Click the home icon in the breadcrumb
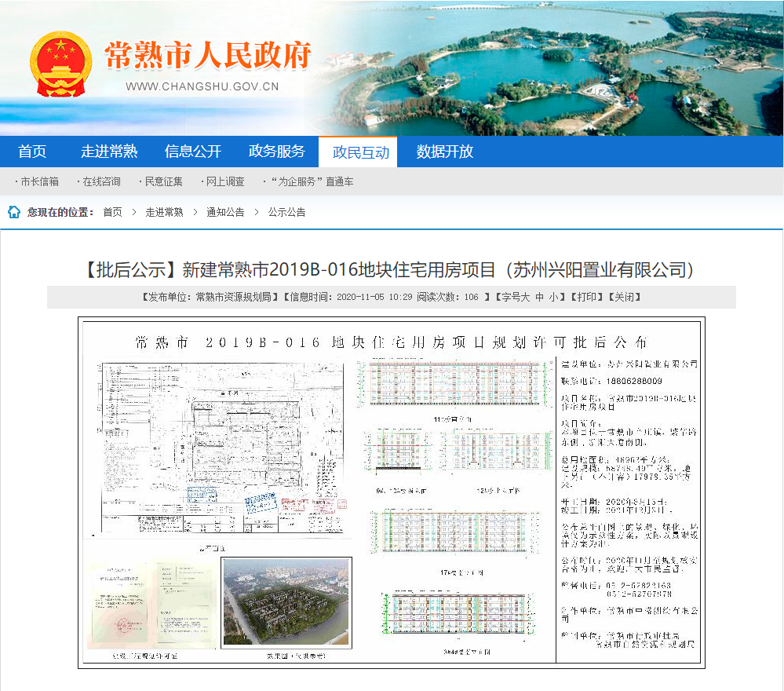The width and height of the screenshot is (784, 691). coord(14,212)
